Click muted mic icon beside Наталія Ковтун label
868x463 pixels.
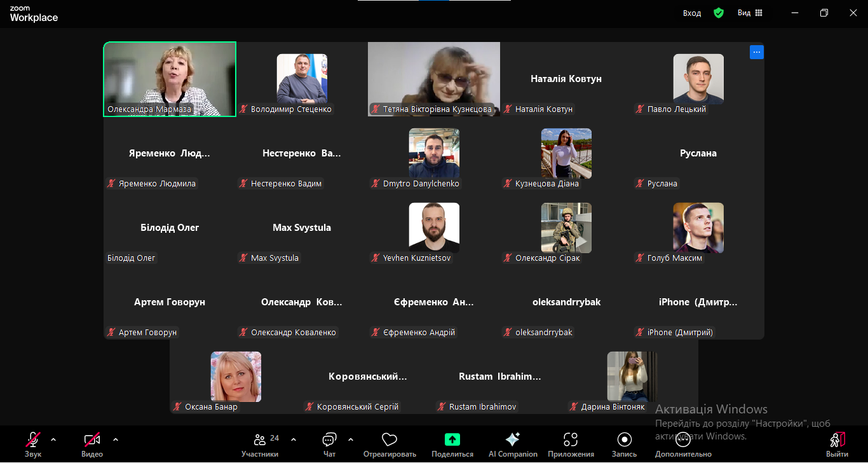(508, 109)
